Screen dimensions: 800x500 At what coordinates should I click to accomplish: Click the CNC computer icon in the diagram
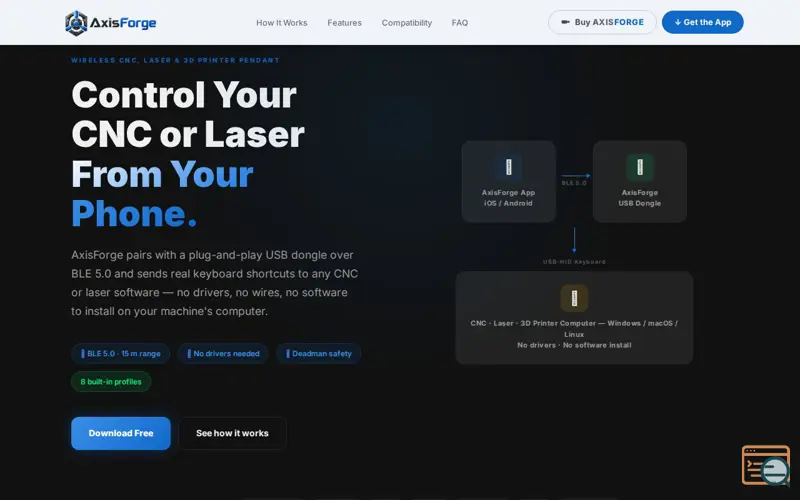point(574,298)
